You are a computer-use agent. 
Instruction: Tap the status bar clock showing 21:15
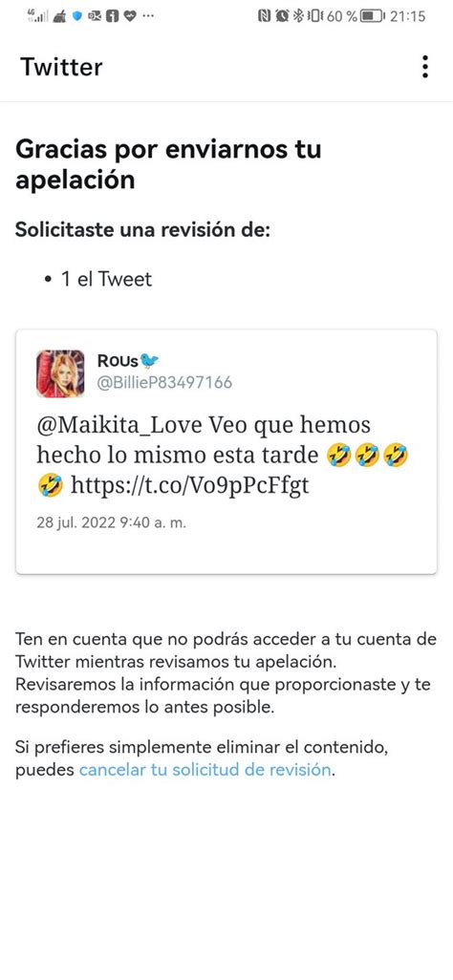(x=407, y=16)
